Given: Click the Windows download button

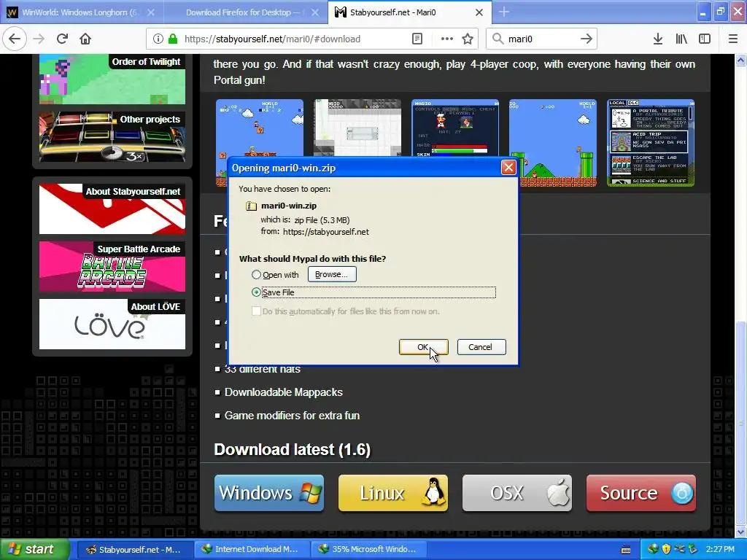Looking at the screenshot, I should tap(269, 493).
